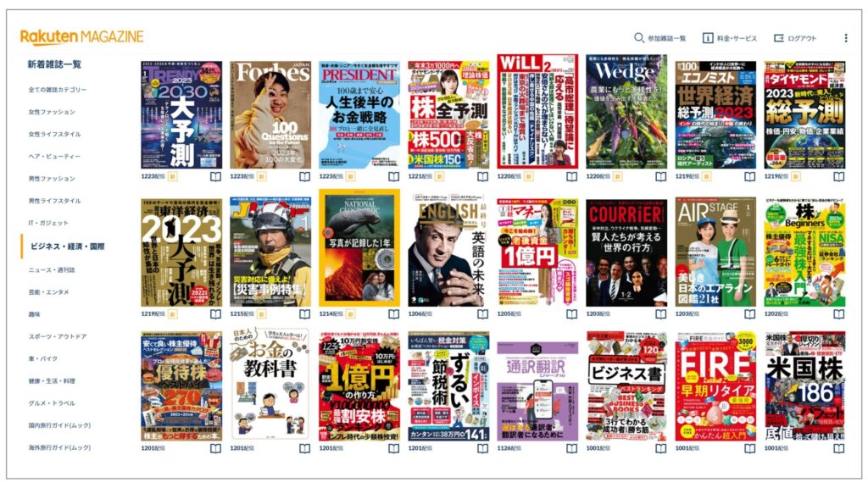
Task: Click open-book icon under 株全予測 cover
Action: (x=482, y=176)
